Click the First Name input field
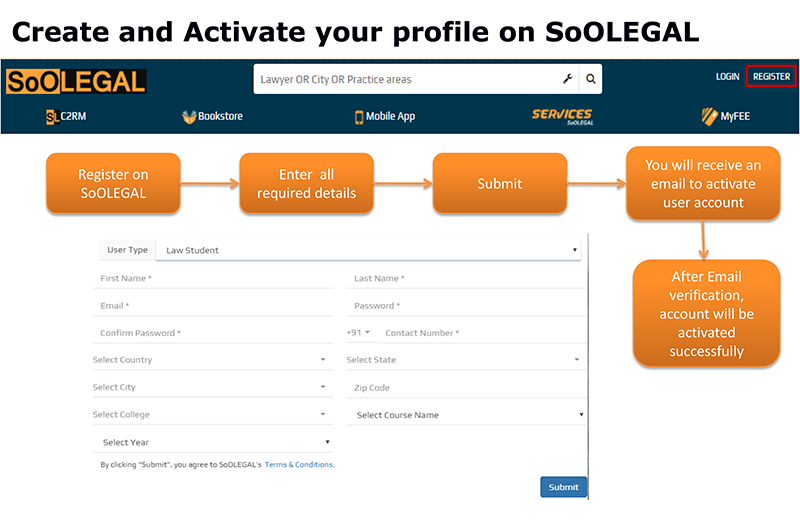 point(210,278)
